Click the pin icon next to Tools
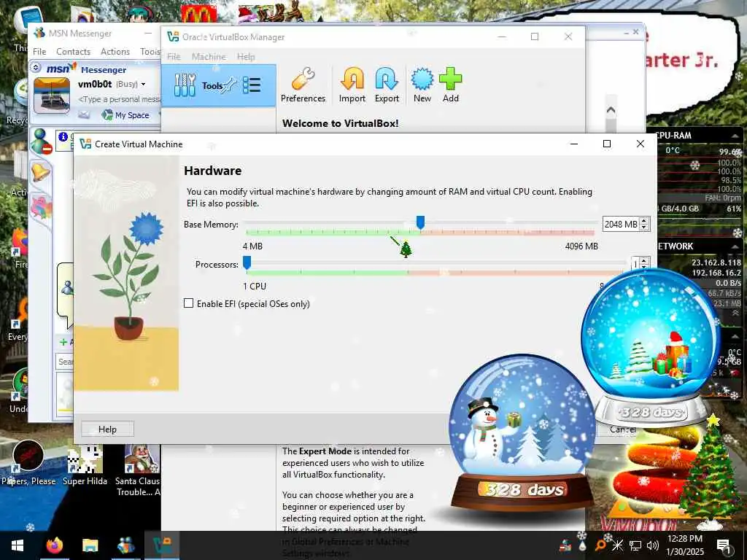 [230, 86]
